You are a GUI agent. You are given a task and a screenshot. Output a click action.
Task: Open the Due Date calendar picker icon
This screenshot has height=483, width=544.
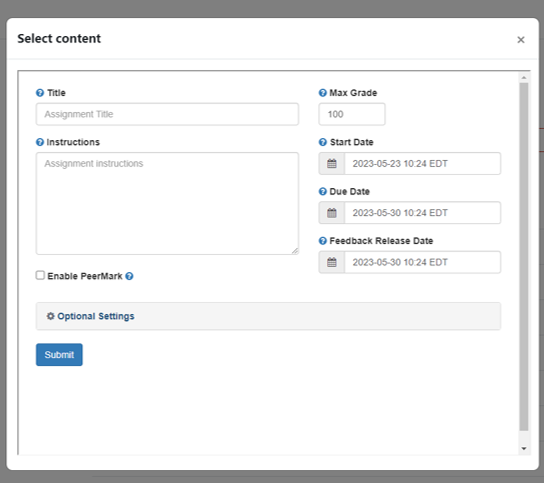tap(332, 213)
